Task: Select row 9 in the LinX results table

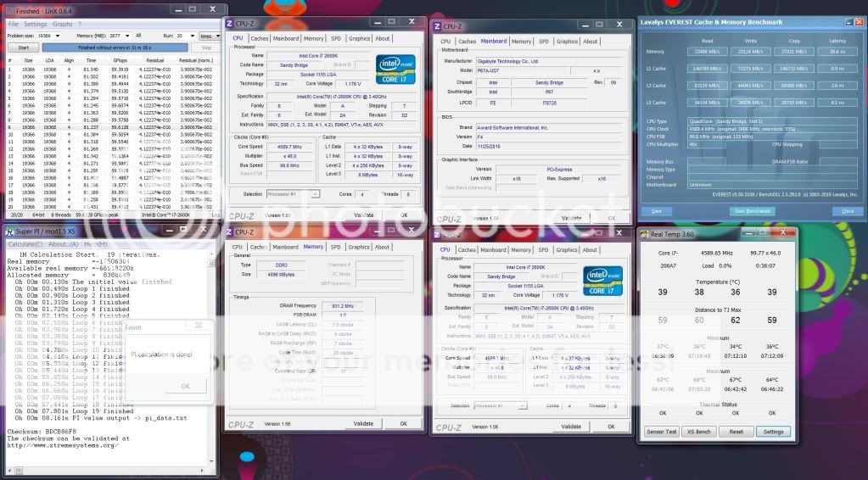Action: (110, 127)
